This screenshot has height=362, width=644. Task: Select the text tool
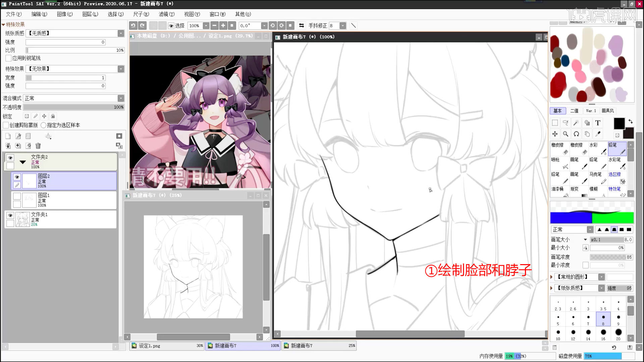[598, 123]
